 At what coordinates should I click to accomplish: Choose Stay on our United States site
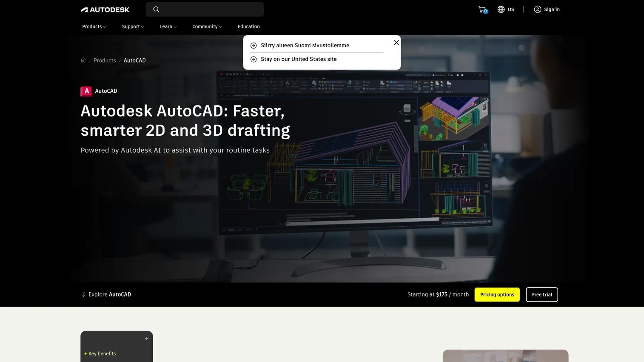[x=299, y=59]
